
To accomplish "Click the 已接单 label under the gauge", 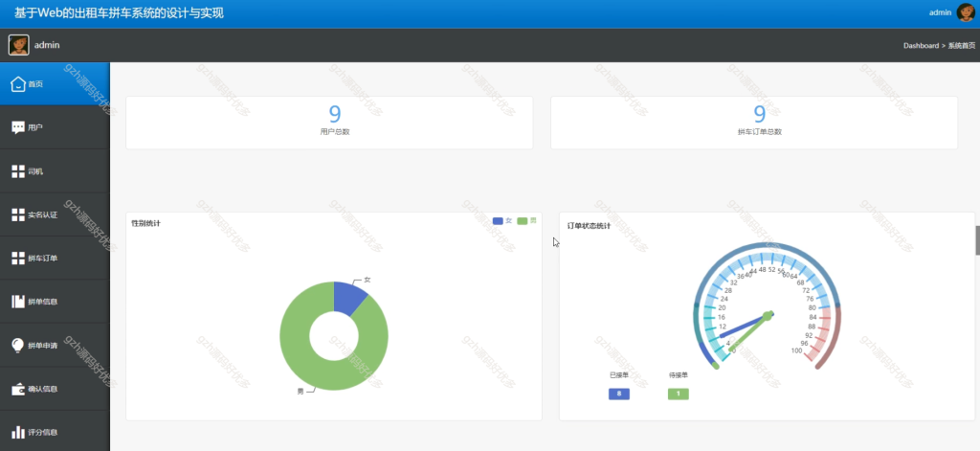I will [x=619, y=375].
